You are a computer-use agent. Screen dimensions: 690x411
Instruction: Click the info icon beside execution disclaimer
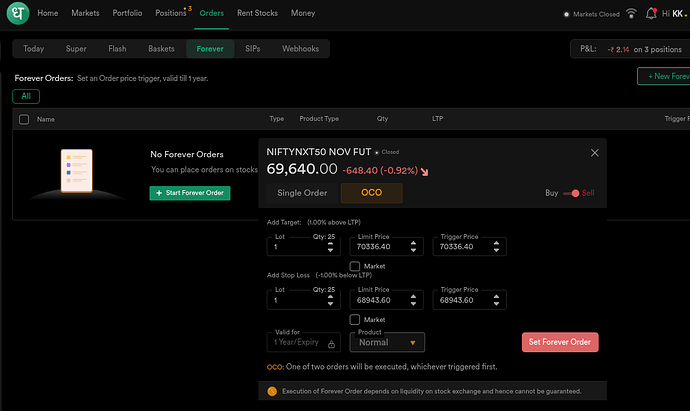pos(271,391)
